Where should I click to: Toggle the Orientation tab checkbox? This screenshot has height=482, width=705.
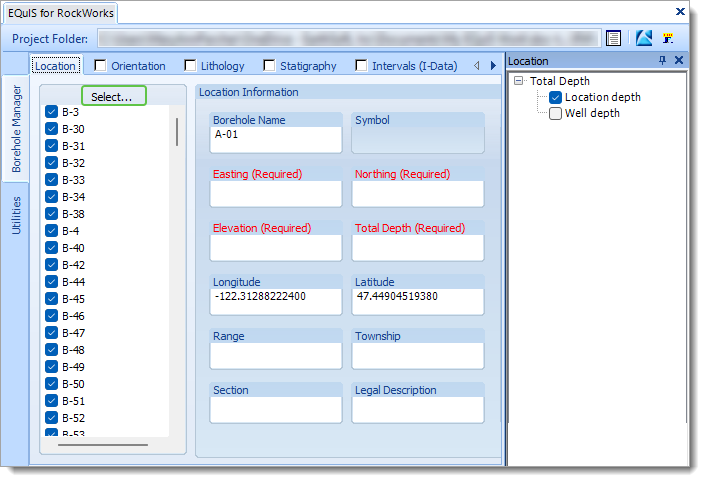pos(100,66)
